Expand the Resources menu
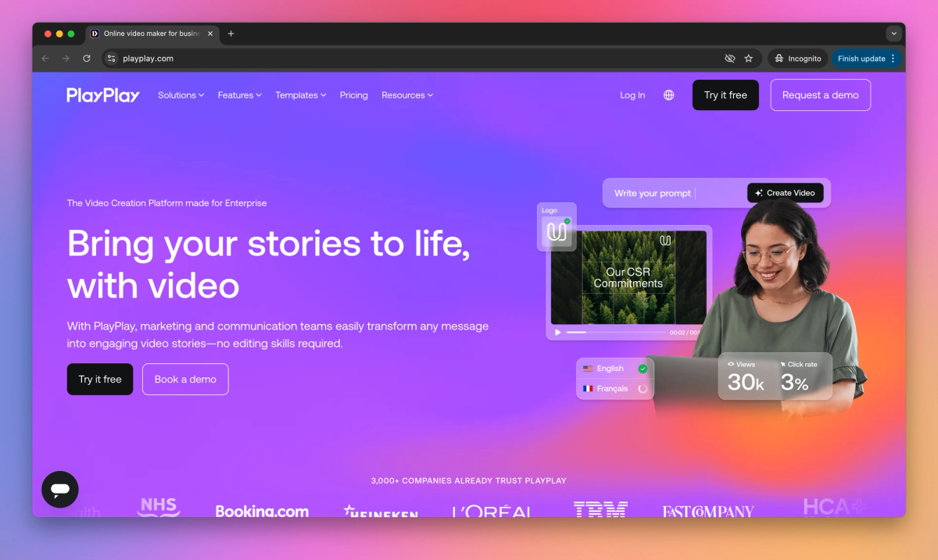 407,95
